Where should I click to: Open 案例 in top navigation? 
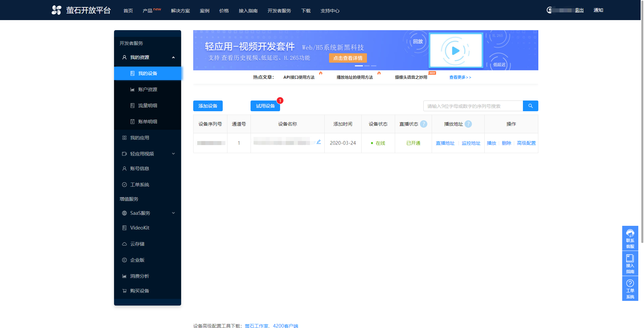click(205, 11)
